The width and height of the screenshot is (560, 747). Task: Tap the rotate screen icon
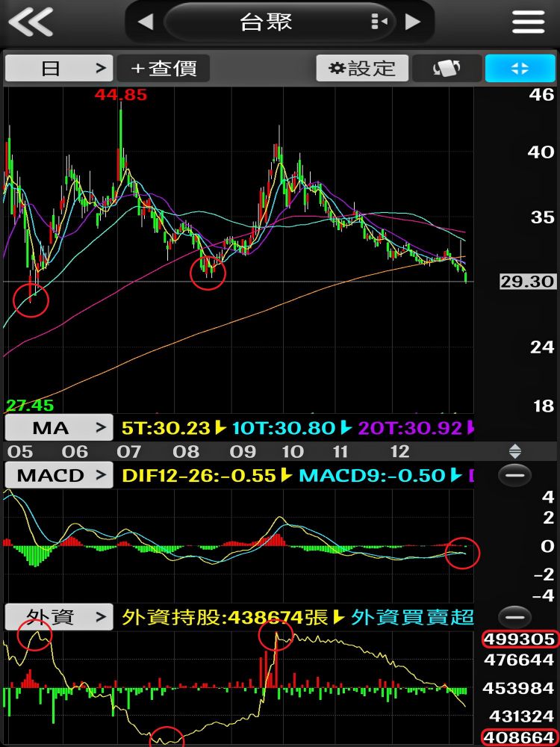[447, 69]
